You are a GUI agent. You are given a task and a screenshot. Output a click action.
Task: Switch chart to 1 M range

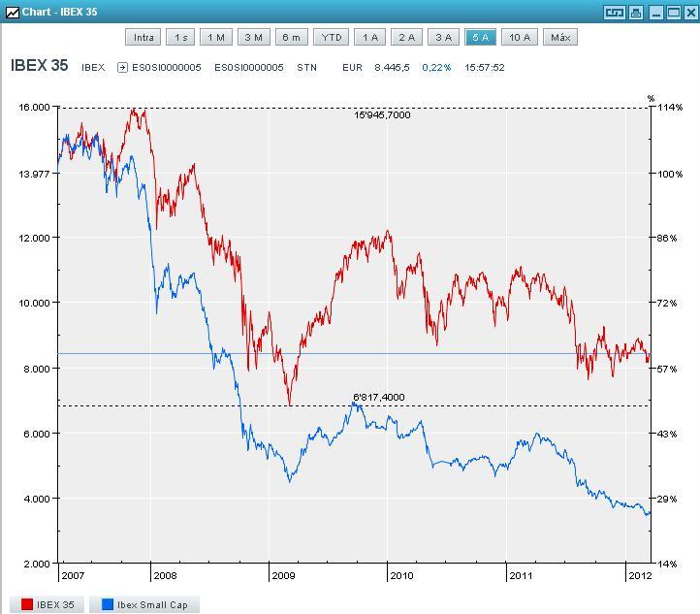coord(216,37)
